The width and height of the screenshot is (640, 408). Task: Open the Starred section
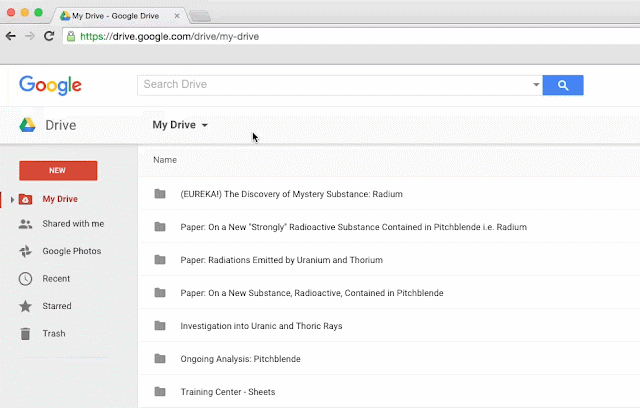[57, 306]
